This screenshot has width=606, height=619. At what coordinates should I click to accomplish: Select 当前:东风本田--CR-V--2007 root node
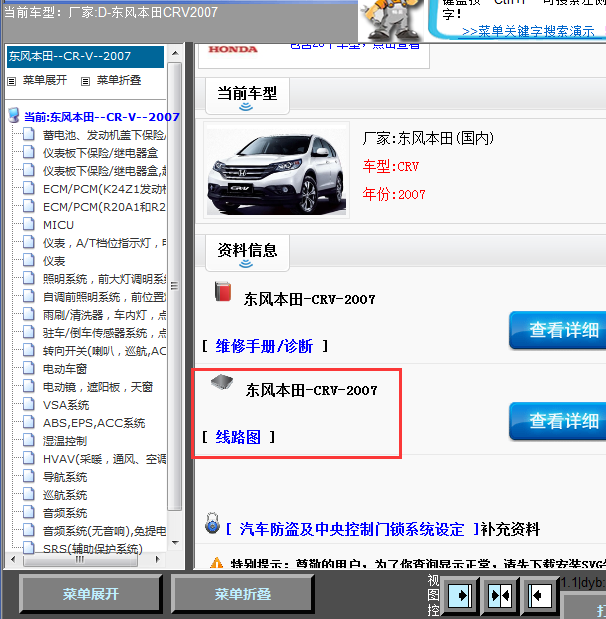[101, 117]
